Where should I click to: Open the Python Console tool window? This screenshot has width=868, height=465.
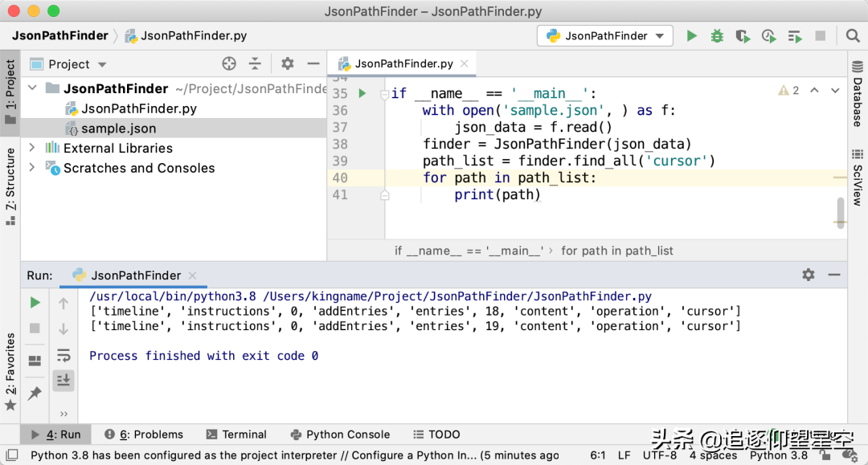(340, 434)
